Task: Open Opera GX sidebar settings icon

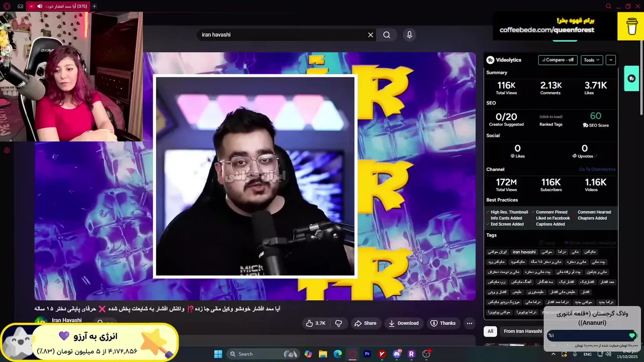Action: (7, 150)
